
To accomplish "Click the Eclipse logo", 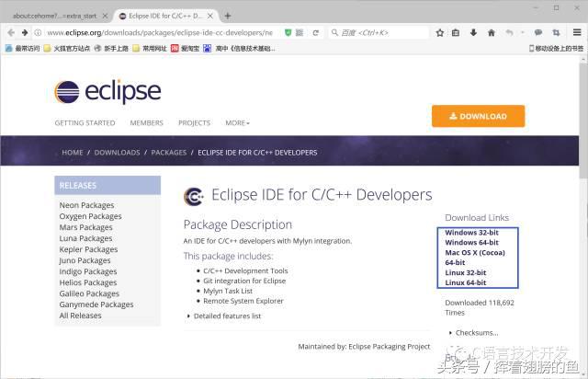I will pos(108,91).
